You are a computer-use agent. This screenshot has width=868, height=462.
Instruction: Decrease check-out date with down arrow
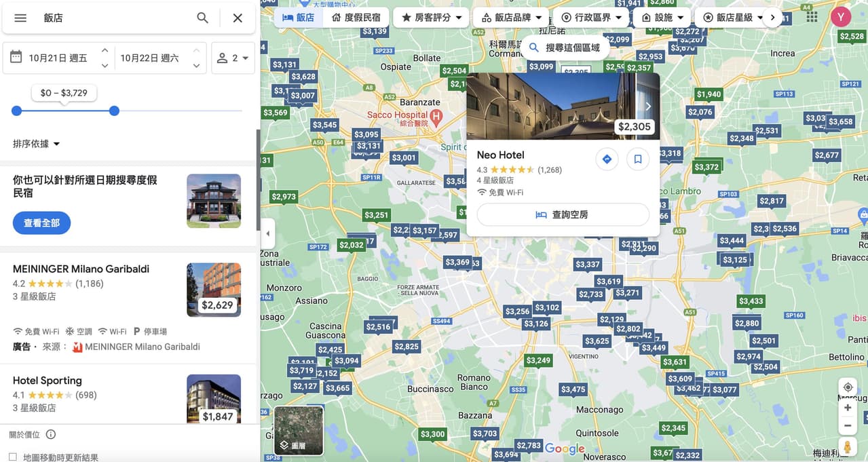pos(196,66)
